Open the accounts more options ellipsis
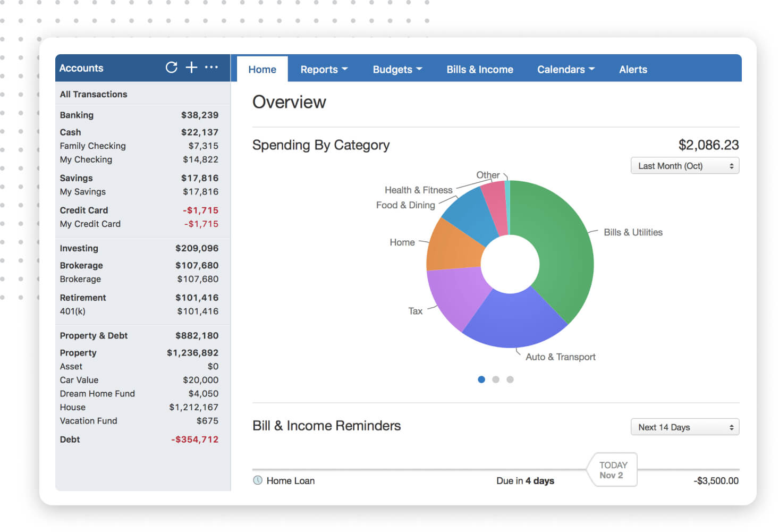 (x=211, y=67)
